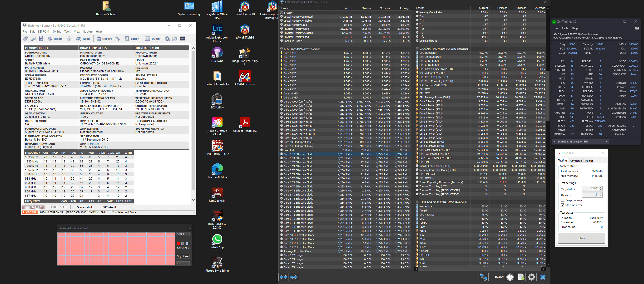644x284 pixels.
Task: Close the Average Effective Clock graph window
Action: (x=189, y=229)
